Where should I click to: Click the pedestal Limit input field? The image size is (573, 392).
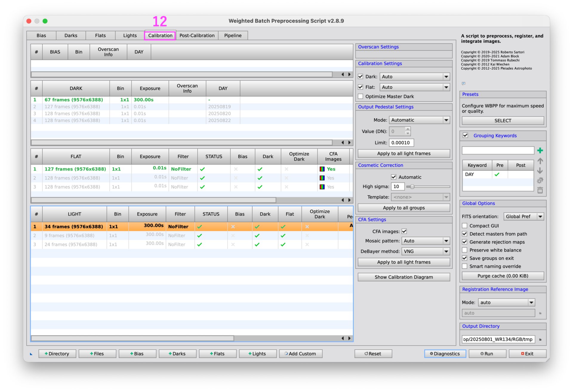click(401, 143)
